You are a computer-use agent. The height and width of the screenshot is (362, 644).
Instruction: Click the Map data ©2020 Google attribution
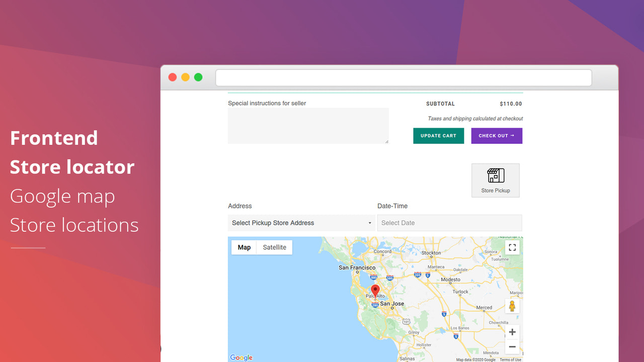tap(476, 359)
